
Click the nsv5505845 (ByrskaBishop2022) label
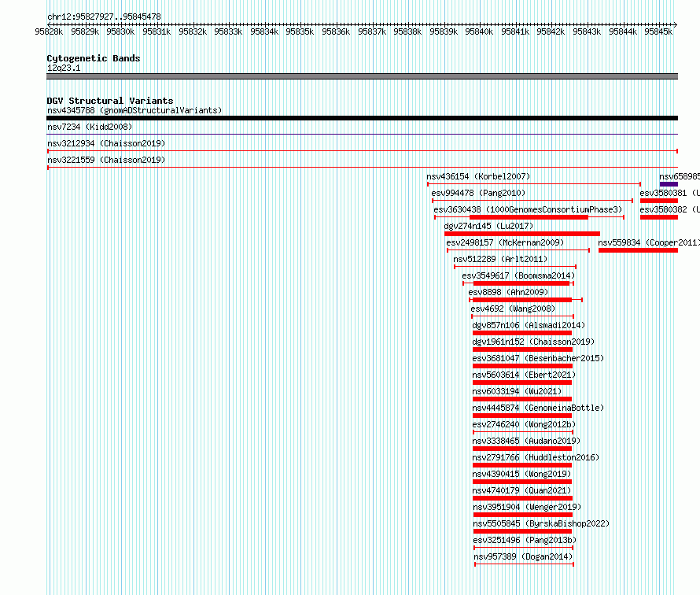point(541,523)
